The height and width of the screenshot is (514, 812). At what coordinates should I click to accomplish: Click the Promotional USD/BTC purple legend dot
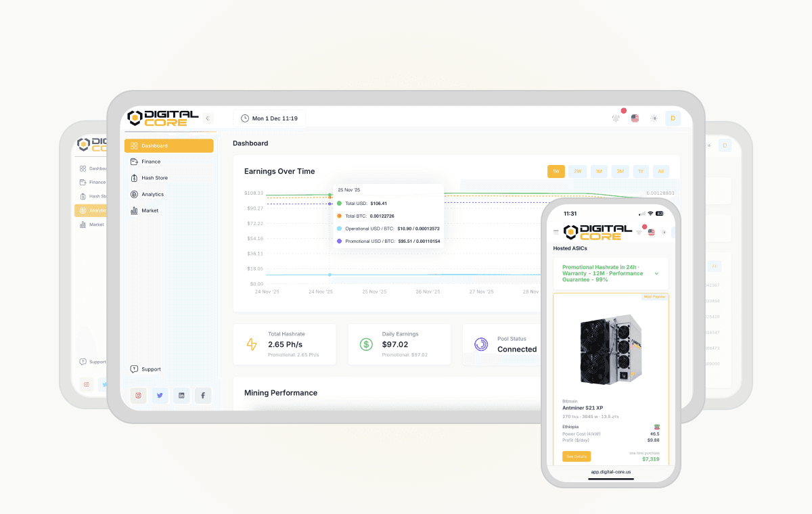(x=340, y=241)
